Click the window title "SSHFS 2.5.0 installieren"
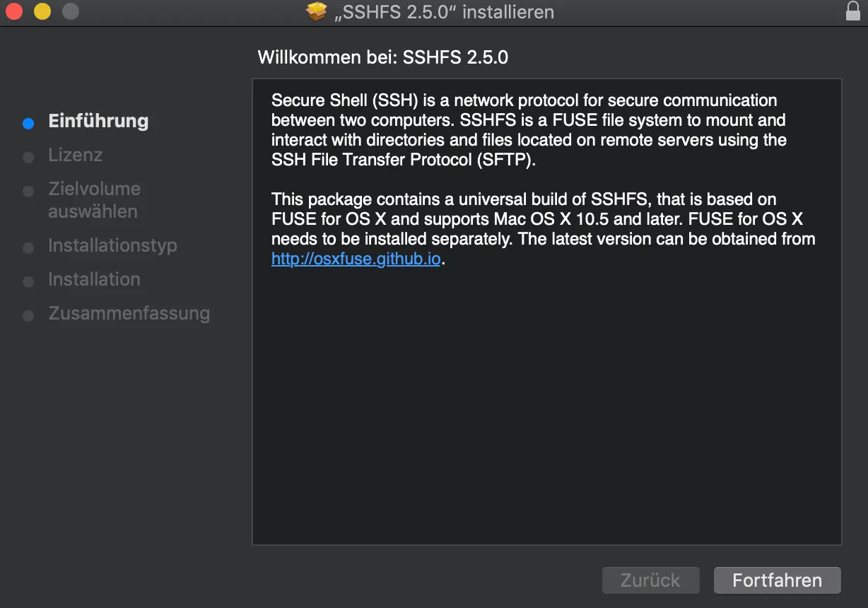 coord(443,12)
